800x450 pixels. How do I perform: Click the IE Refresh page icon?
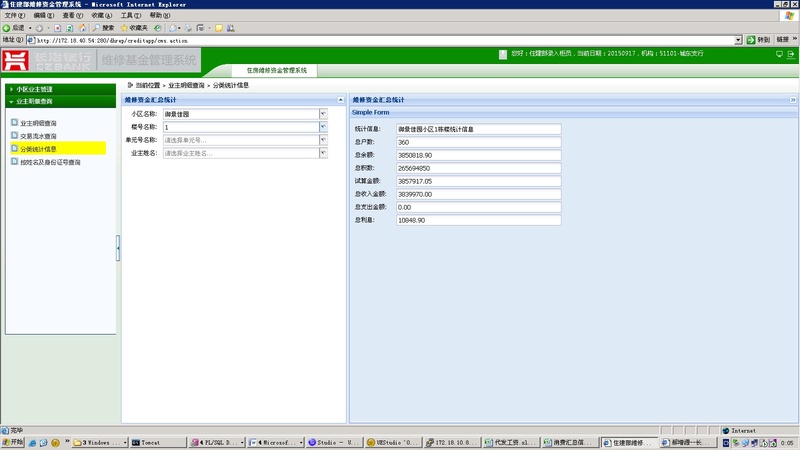[70, 28]
